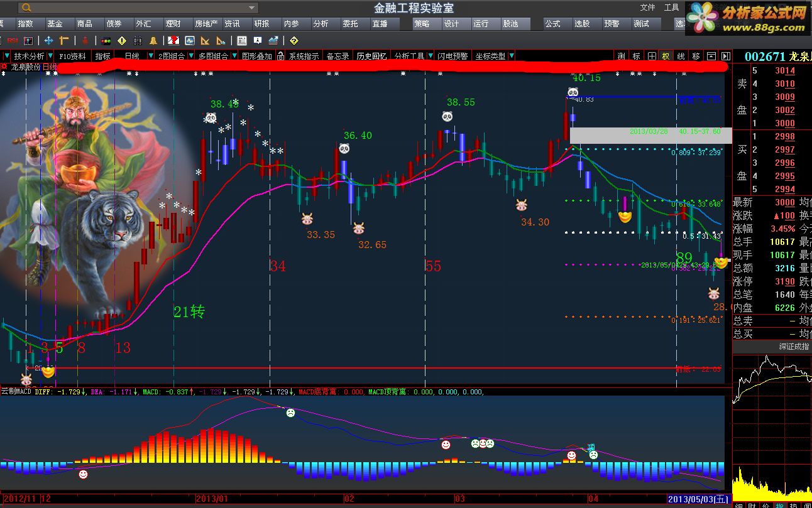Image resolution: width=812 pixels, height=508 pixels.
Task: Open the yellow diamond question help icon
Action: (294, 40)
